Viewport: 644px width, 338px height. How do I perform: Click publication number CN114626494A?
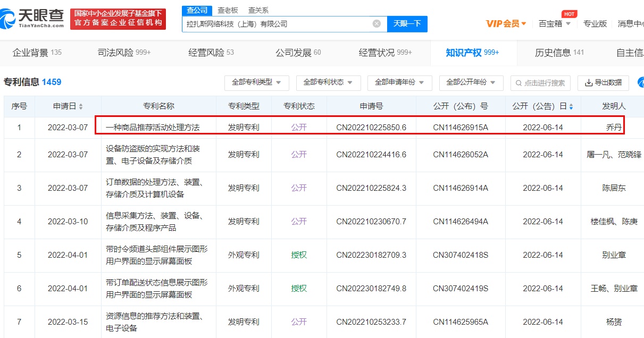click(x=461, y=222)
